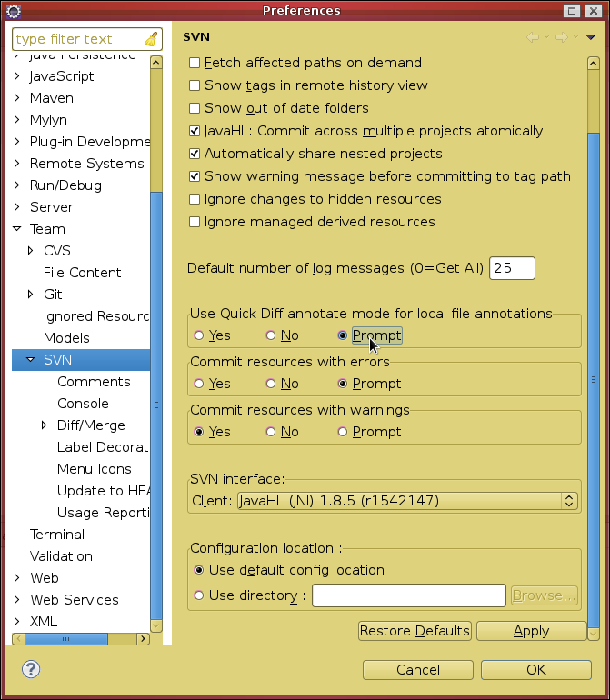The height and width of the screenshot is (700, 610).
Task: Expand the Git tree node
Action: [30, 295]
